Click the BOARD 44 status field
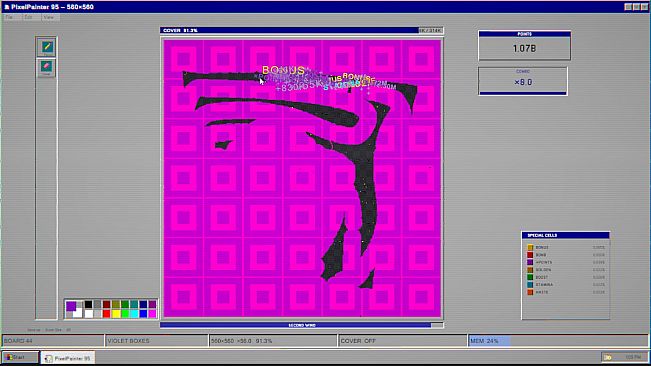 53,341
